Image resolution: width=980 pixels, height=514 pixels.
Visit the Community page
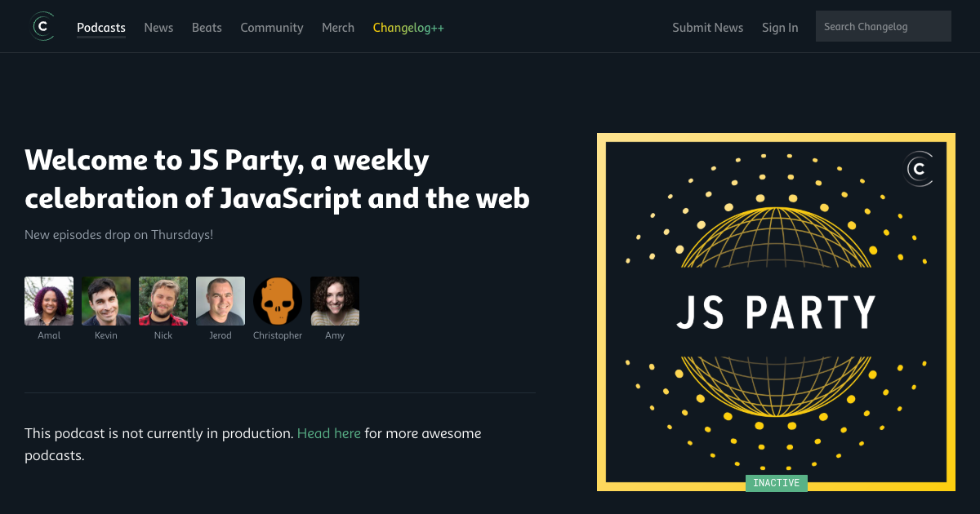[271, 27]
